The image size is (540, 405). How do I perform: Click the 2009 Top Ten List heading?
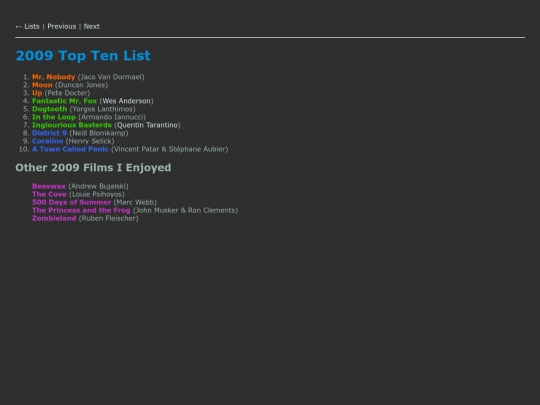coord(83,55)
